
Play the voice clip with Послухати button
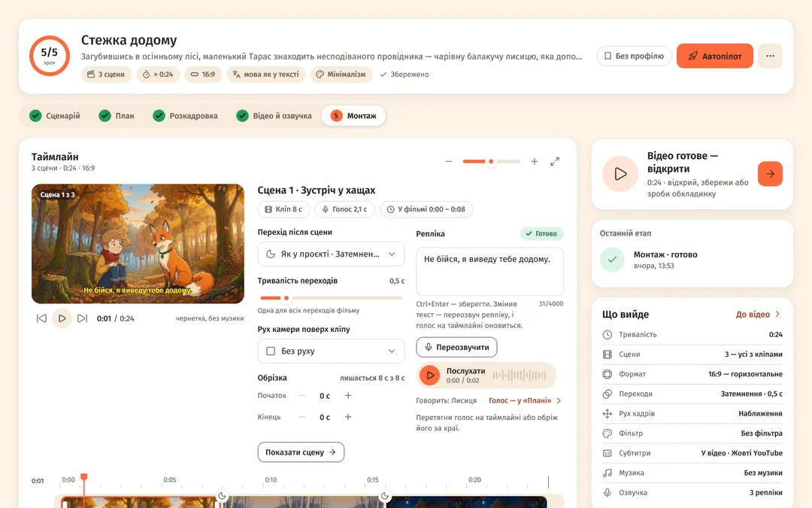click(x=430, y=376)
